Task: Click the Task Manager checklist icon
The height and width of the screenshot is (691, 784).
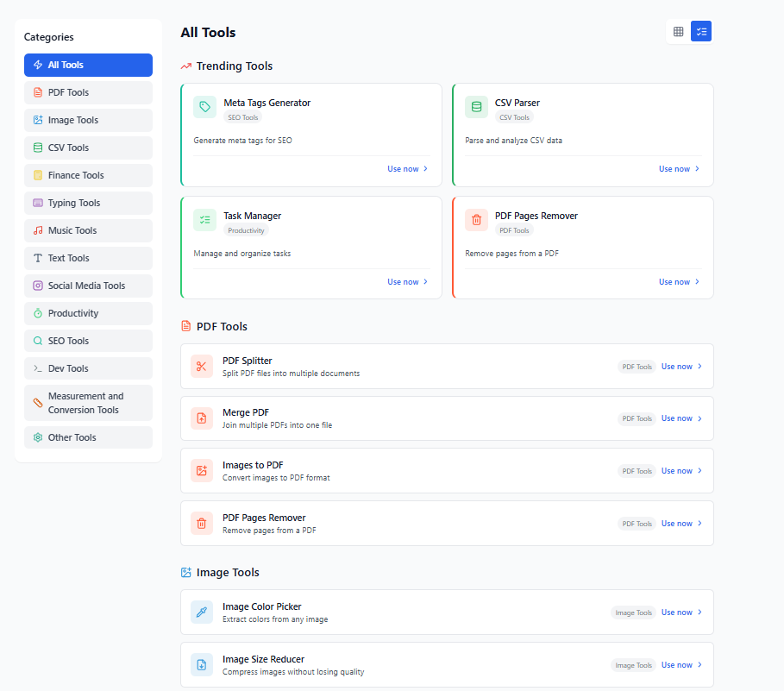Action: click(x=205, y=220)
